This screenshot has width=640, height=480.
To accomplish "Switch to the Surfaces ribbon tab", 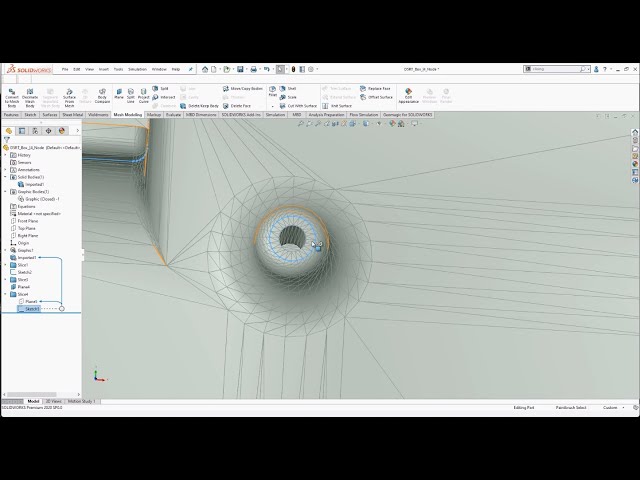I will (50, 115).
